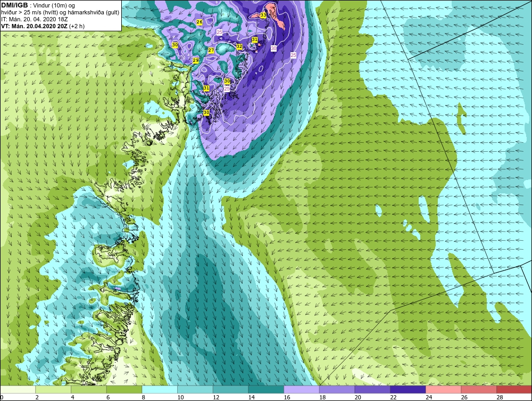Select the 6–8 m/s green legend swatch
Viewport: 532px width, 401px height.
(x=124, y=389)
